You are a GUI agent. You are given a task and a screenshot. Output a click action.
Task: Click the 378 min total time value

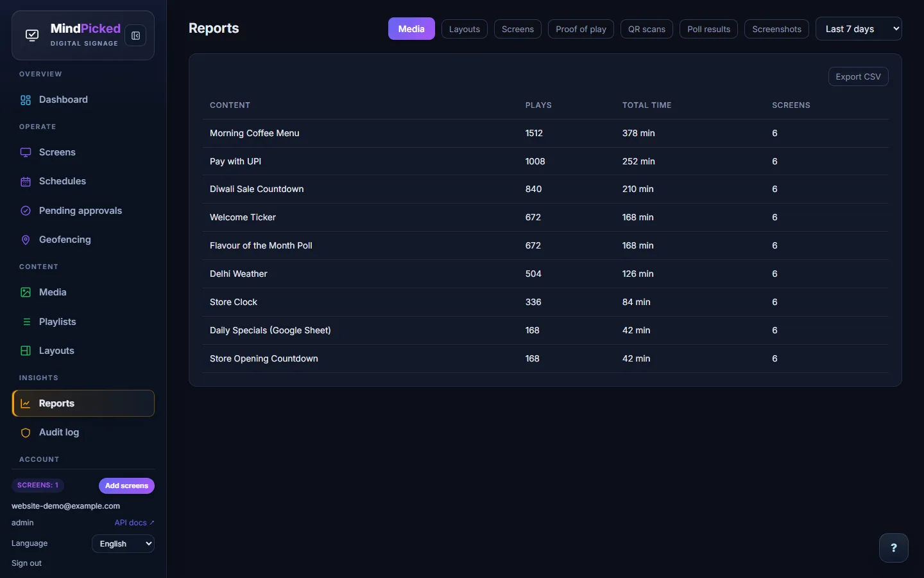pyautogui.click(x=638, y=133)
